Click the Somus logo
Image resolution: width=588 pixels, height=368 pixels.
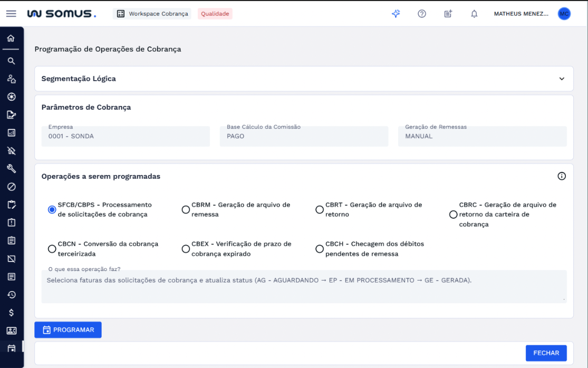(62, 14)
